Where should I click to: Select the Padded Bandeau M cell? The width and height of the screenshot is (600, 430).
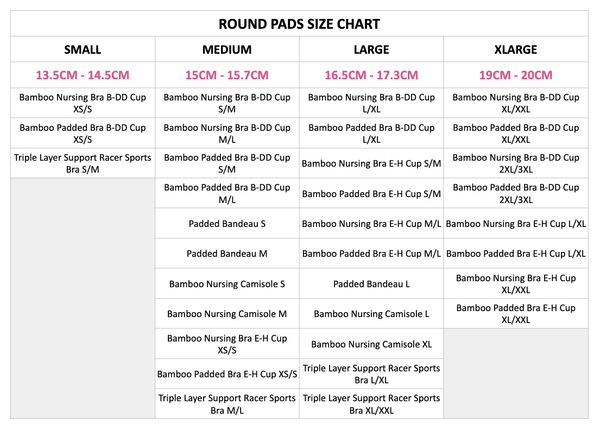[x=227, y=254]
